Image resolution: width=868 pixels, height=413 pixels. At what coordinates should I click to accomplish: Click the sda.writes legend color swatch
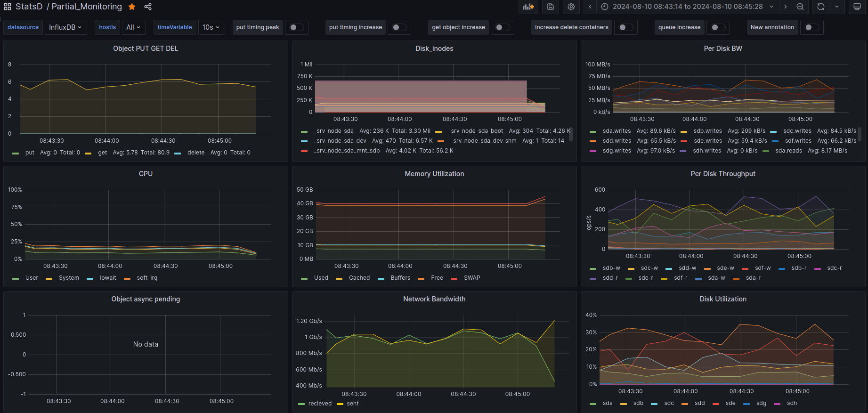click(593, 131)
